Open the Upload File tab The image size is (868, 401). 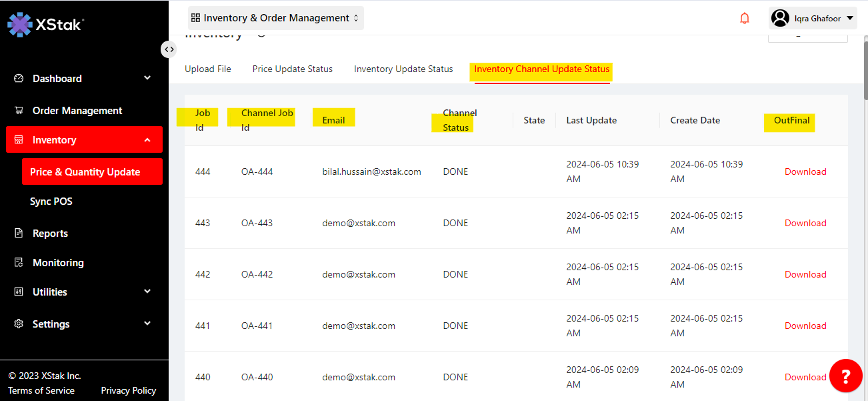pyautogui.click(x=208, y=69)
